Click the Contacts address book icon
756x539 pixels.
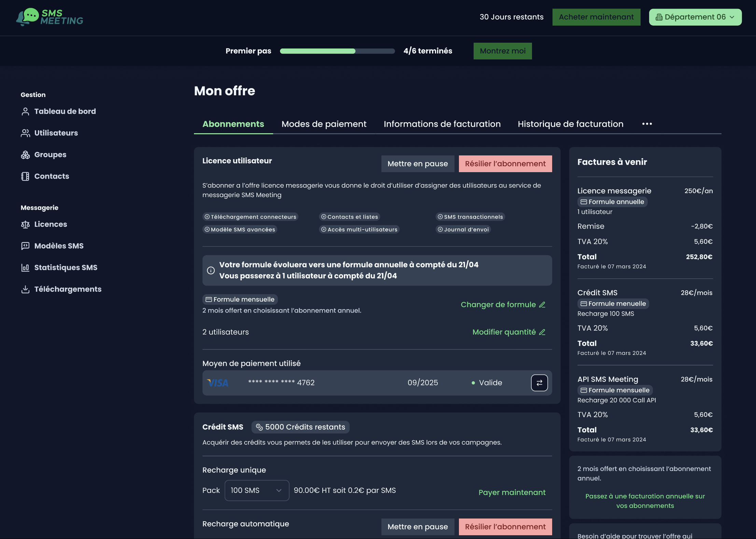(x=25, y=176)
